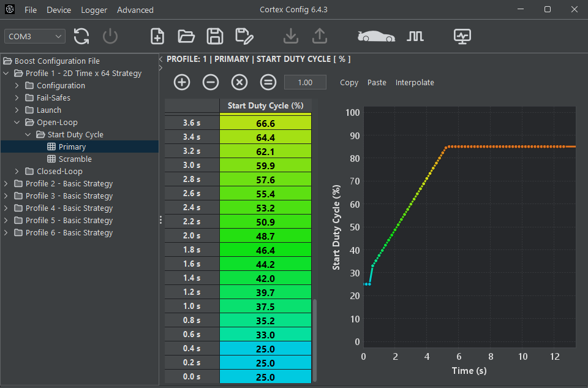588x388 pixels.
Task: Select the 39.7 cell at 1.2 s
Action: (x=265, y=292)
